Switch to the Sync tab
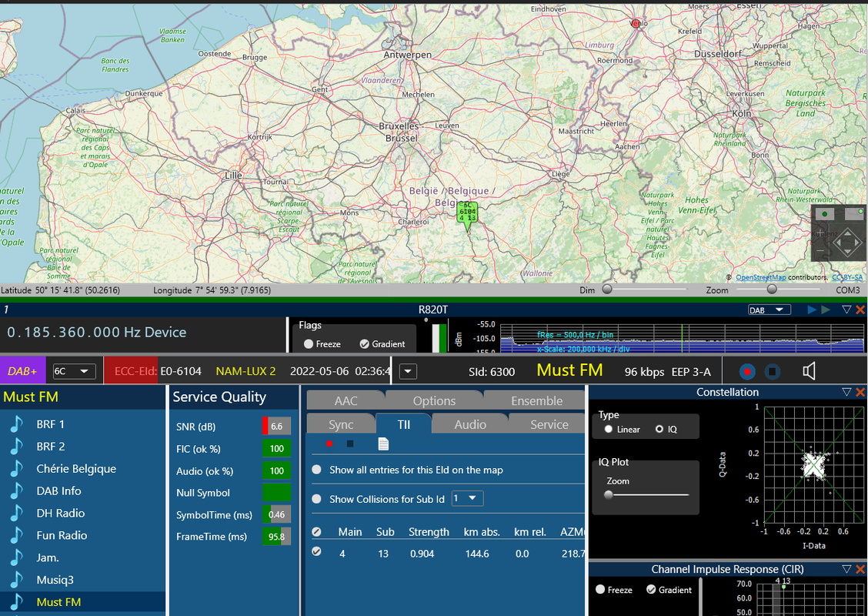This screenshot has height=616, width=868. click(341, 425)
